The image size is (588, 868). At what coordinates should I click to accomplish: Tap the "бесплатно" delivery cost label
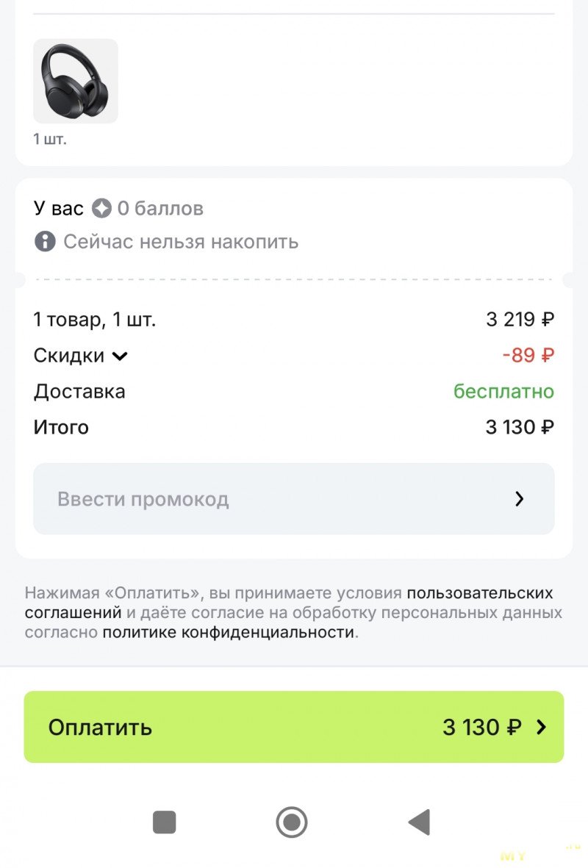click(x=503, y=391)
